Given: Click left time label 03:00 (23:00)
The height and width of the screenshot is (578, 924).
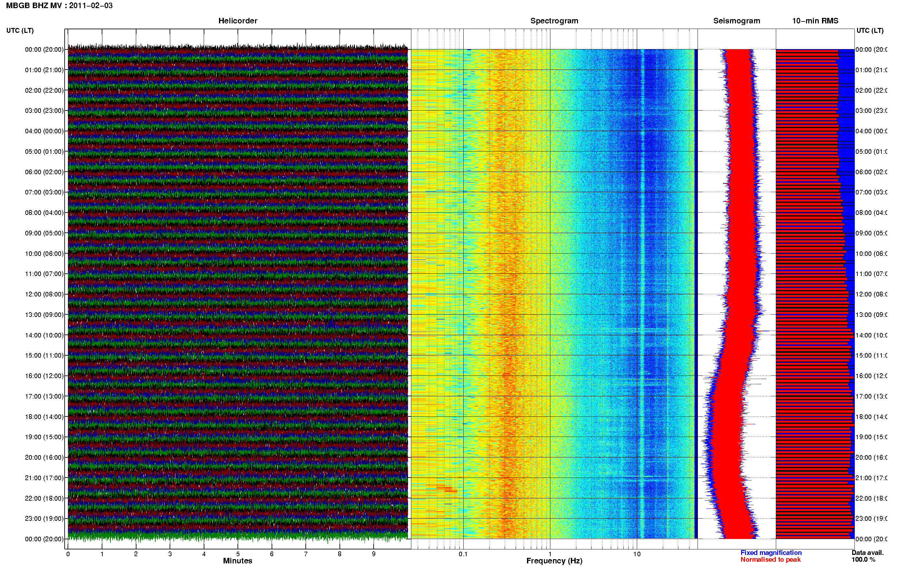Looking at the screenshot, I should (x=44, y=111).
